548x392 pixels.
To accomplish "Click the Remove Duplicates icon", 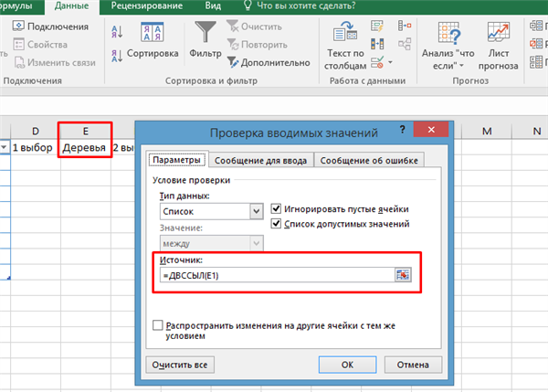I will coord(377,44).
